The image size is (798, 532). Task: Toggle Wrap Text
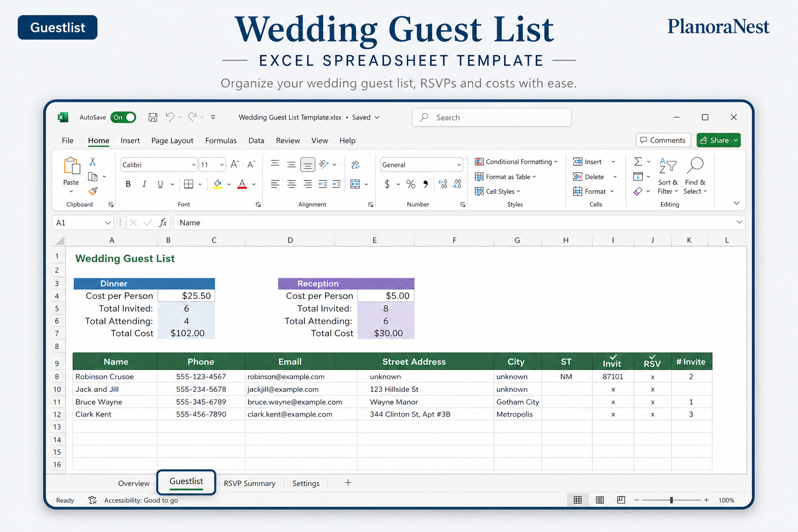(355, 165)
